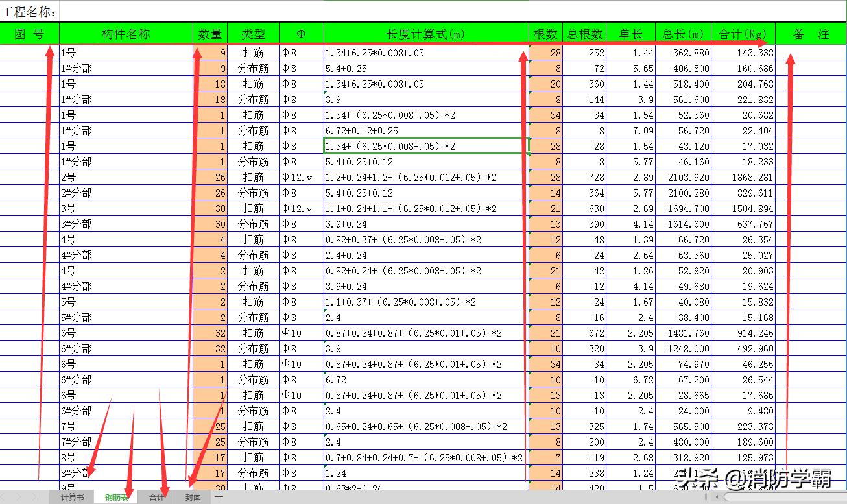Click the 工程名称 label cell
Image resolution: width=847 pixels, height=504 pixels.
pos(29,10)
